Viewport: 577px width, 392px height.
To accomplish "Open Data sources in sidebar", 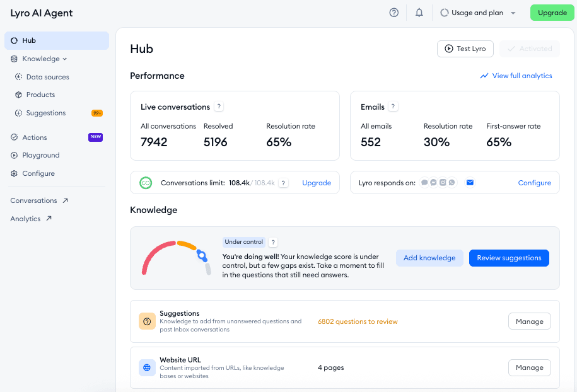I will (47, 77).
